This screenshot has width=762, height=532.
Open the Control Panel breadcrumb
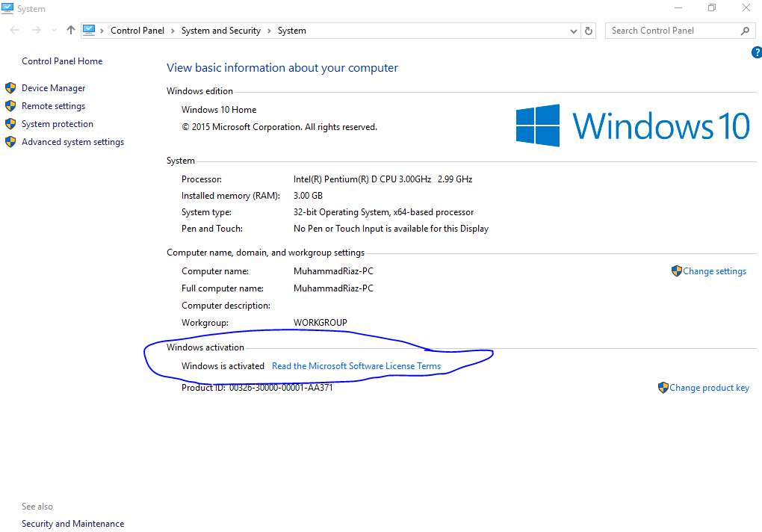tap(137, 31)
